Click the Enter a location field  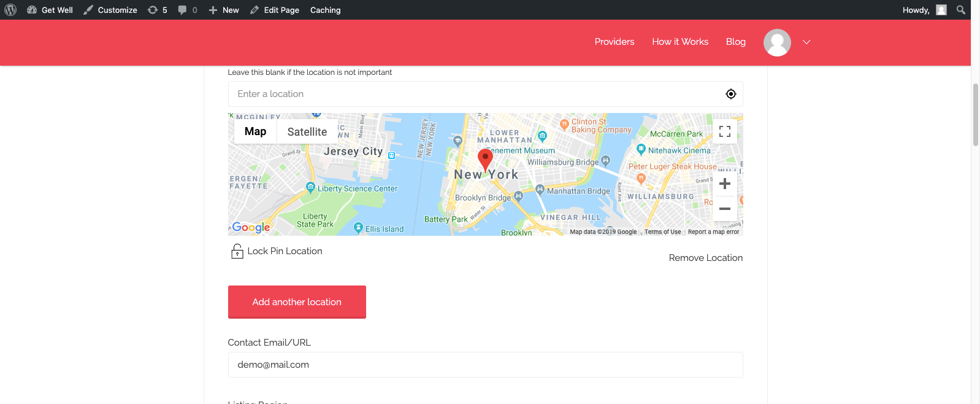pos(485,94)
